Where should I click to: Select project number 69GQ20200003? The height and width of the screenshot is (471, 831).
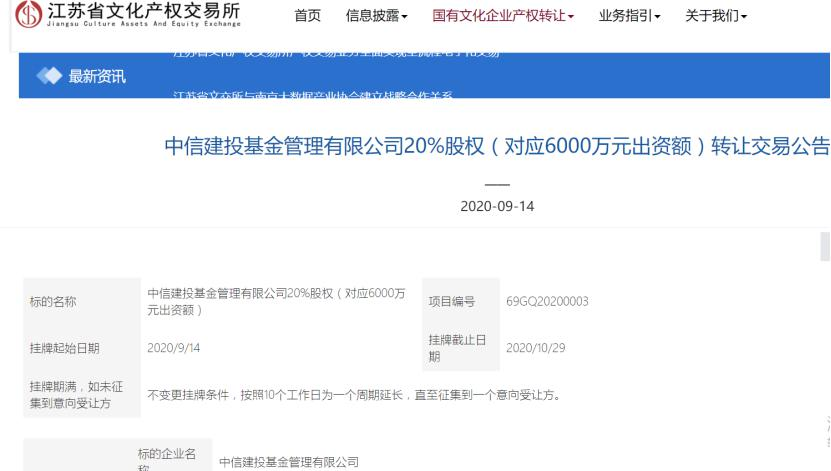tap(547, 301)
